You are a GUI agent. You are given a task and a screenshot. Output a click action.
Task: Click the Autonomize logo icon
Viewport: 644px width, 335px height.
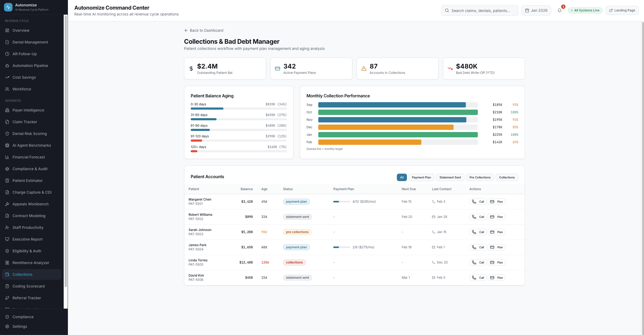[x=8, y=7]
